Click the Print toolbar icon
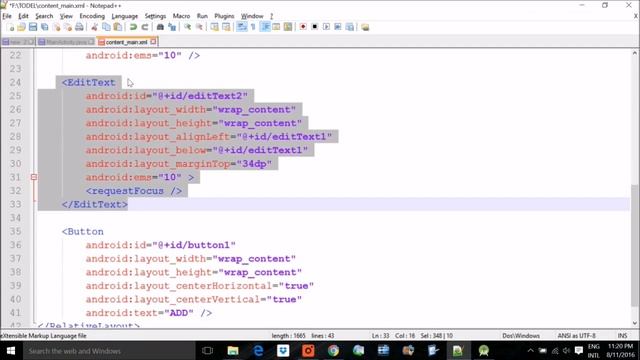640x360 pixels. click(79, 27)
